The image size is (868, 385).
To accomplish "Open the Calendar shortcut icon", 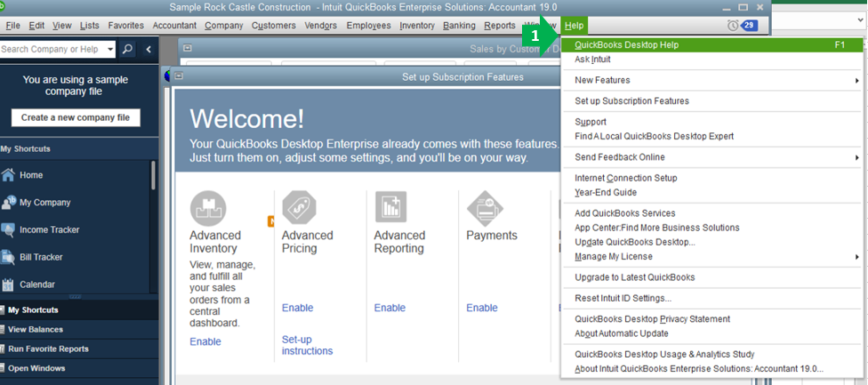I will (x=8, y=285).
